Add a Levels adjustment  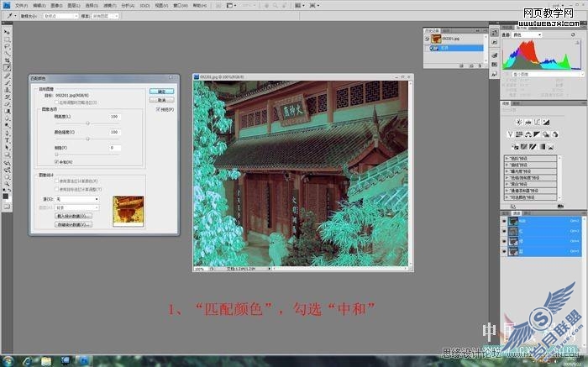point(528,122)
